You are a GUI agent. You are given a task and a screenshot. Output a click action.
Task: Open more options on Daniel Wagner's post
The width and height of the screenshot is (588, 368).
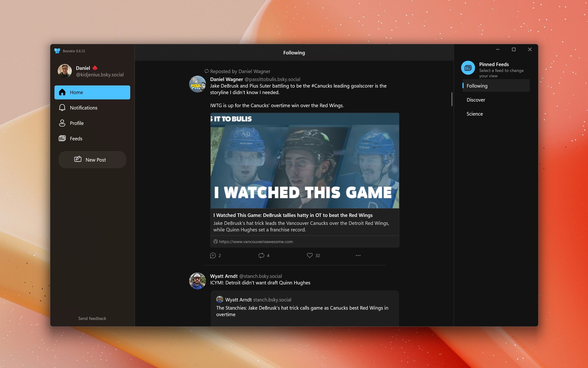tap(357, 255)
